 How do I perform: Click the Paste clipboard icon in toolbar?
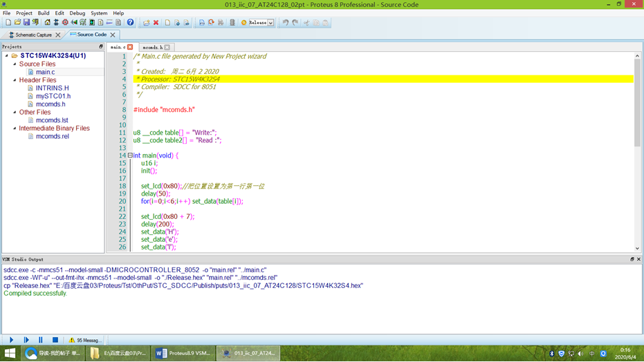325,23
